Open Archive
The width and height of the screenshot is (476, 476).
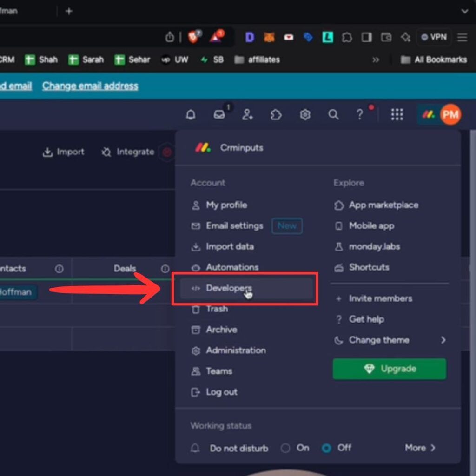click(x=214, y=330)
